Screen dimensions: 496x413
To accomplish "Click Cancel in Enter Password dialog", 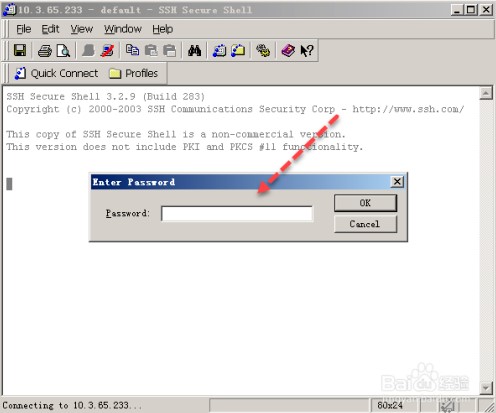I will pyautogui.click(x=365, y=224).
